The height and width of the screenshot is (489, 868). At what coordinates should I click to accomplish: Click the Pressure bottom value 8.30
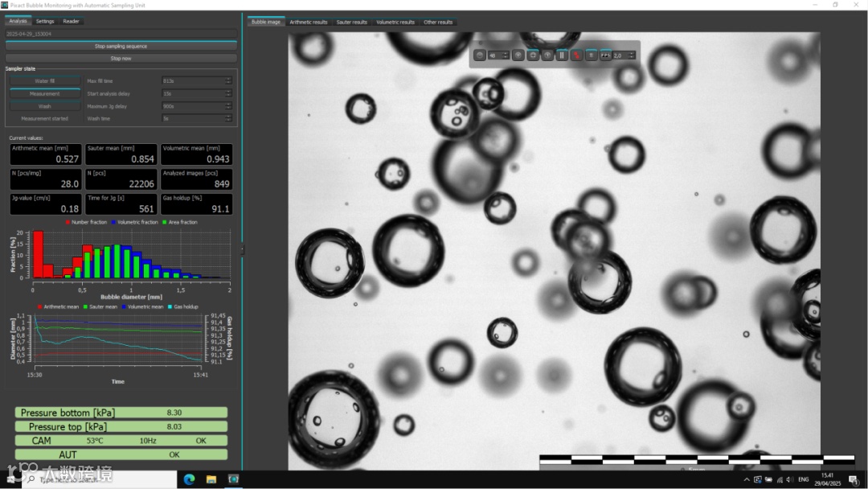click(x=174, y=413)
